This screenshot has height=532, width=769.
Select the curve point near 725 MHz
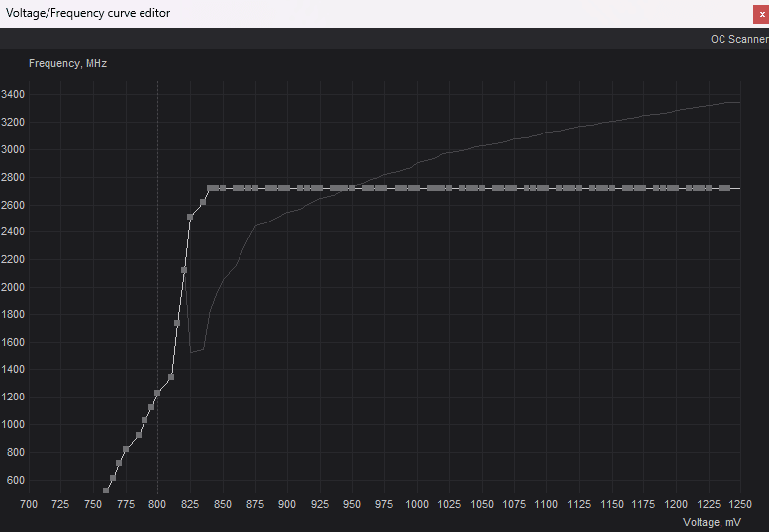[119, 463]
